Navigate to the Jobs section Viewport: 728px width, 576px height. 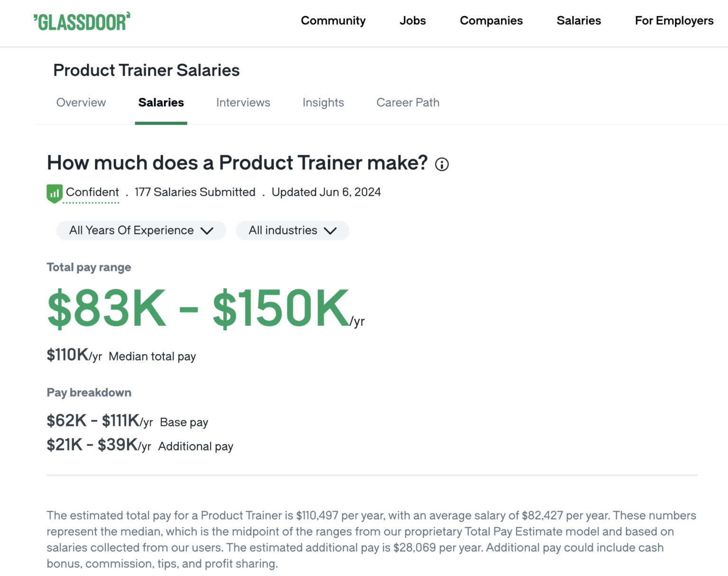(412, 21)
